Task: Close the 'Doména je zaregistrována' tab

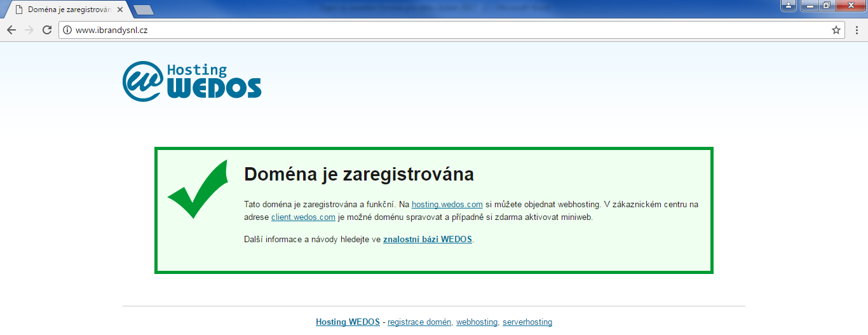Action: click(x=119, y=10)
